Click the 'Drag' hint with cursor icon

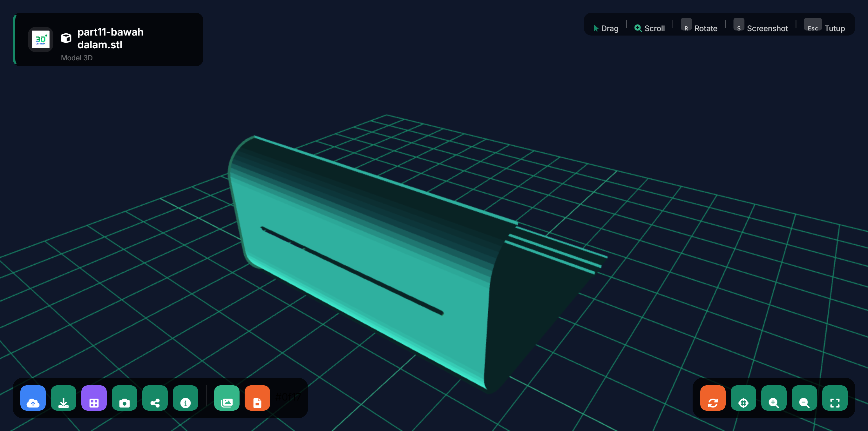pos(606,28)
